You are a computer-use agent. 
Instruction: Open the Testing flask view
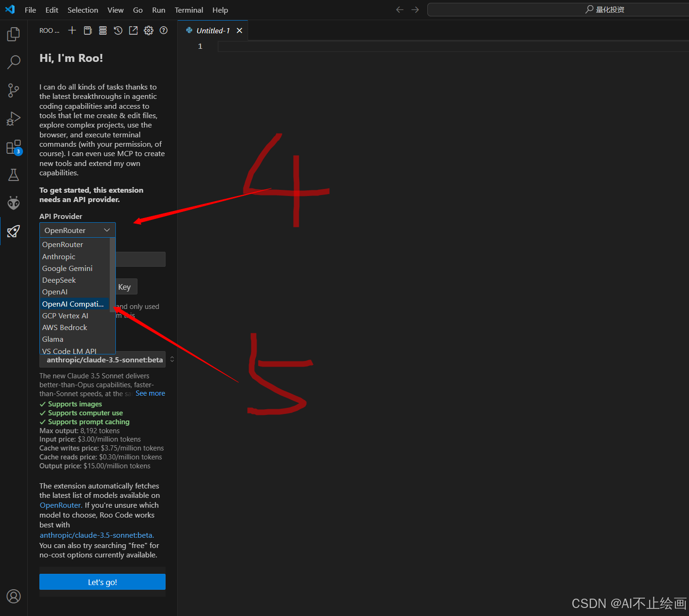[14, 175]
